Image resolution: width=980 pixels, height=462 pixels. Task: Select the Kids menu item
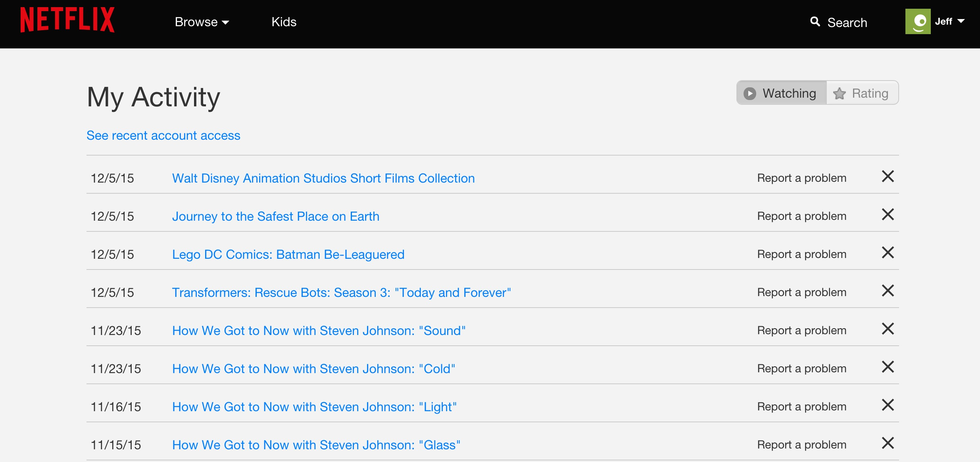coord(284,23)
